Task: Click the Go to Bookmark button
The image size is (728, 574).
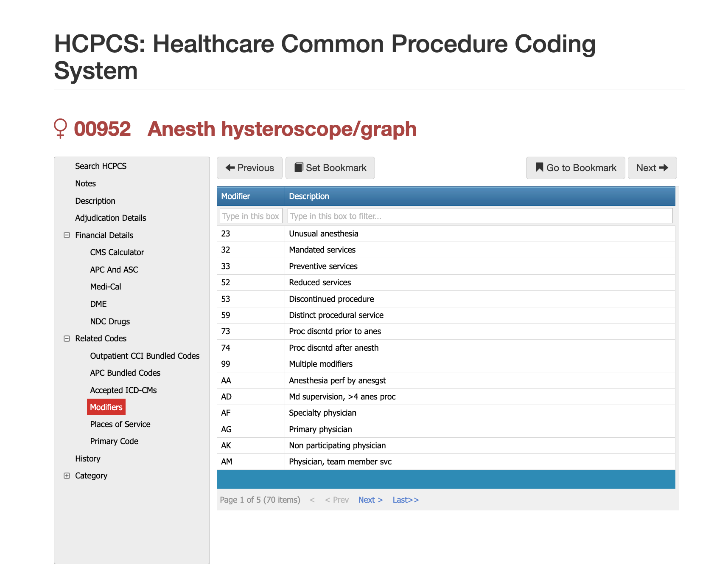Action: point(575,168)
